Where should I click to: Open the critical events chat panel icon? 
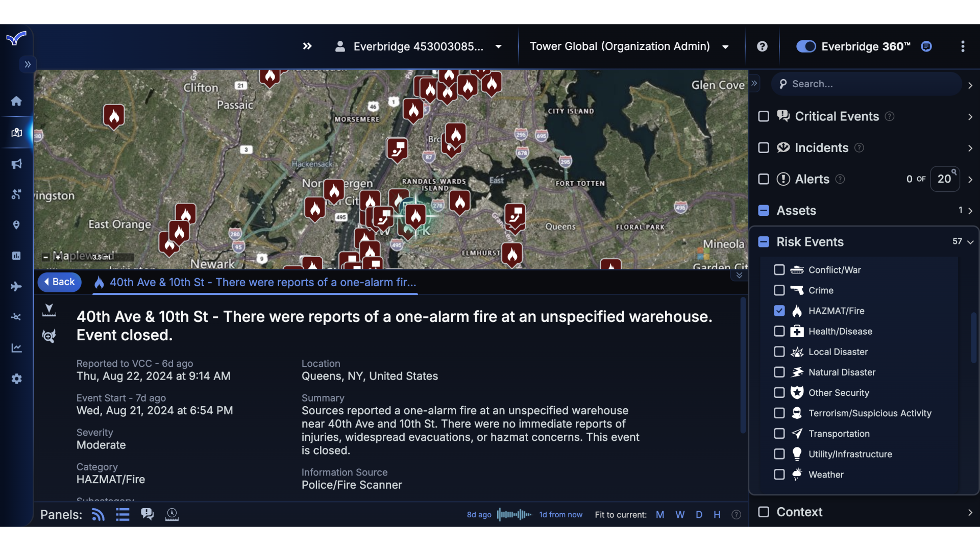(x=147, y=514)
